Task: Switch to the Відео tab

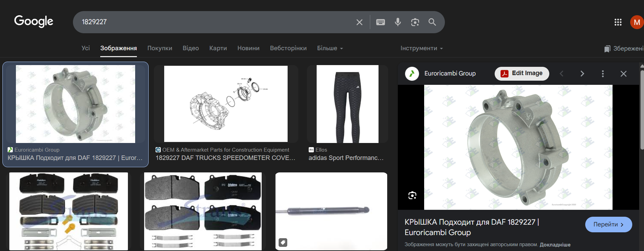Action: click(191, 48)
